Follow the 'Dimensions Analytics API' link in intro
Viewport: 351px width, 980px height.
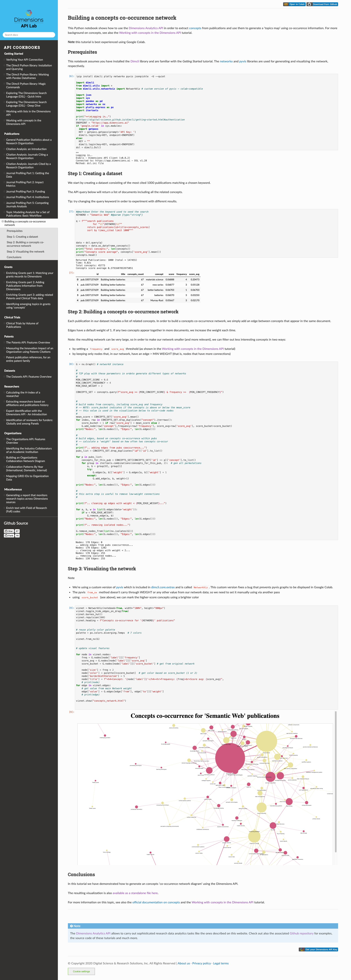(146, 28)
